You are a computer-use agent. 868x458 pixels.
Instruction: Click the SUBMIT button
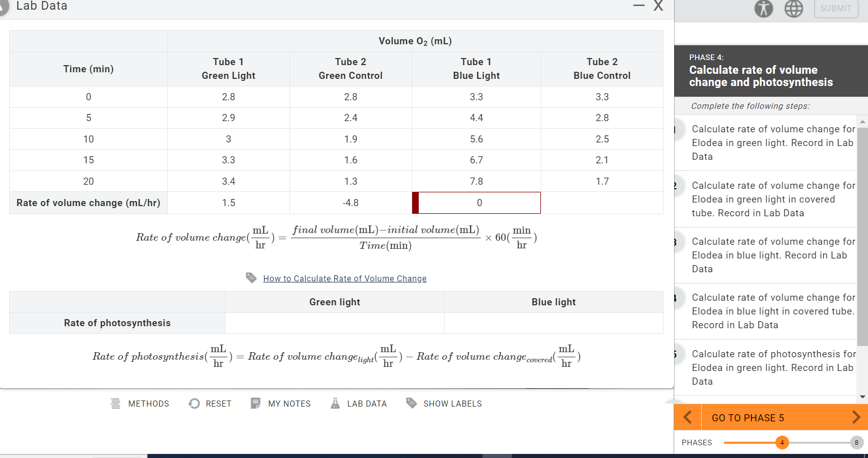[x=836, y=9]
